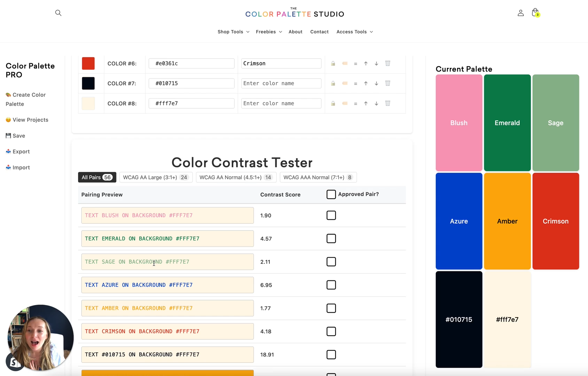Click Import in the sidebar
This screenshot has height=376, width=588.
pos(18,167)
